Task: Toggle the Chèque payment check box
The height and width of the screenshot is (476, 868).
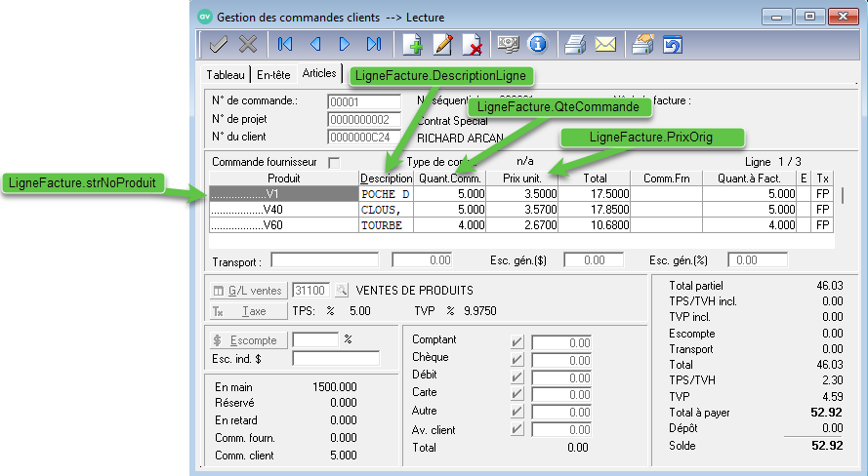Action: point(517,360)
